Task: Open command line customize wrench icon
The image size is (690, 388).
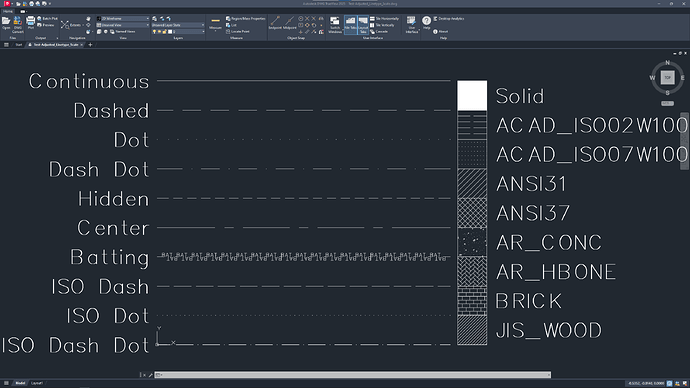Action: (150, 375)
